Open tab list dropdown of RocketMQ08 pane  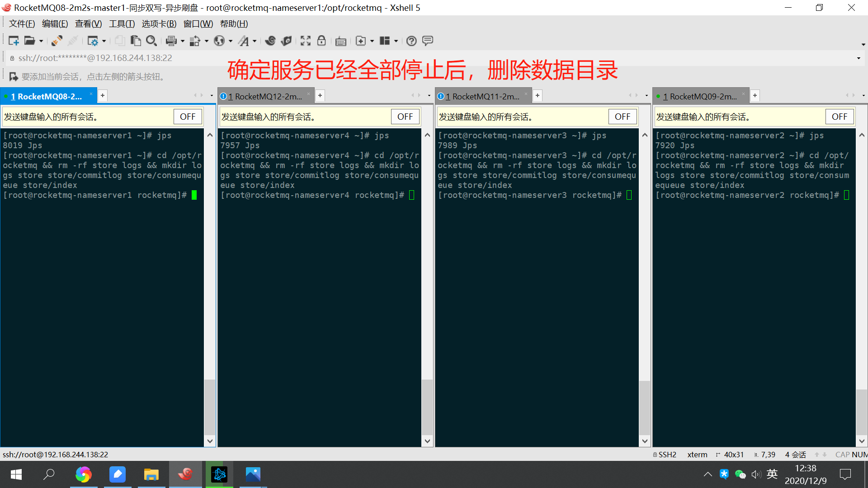(212, 95)
